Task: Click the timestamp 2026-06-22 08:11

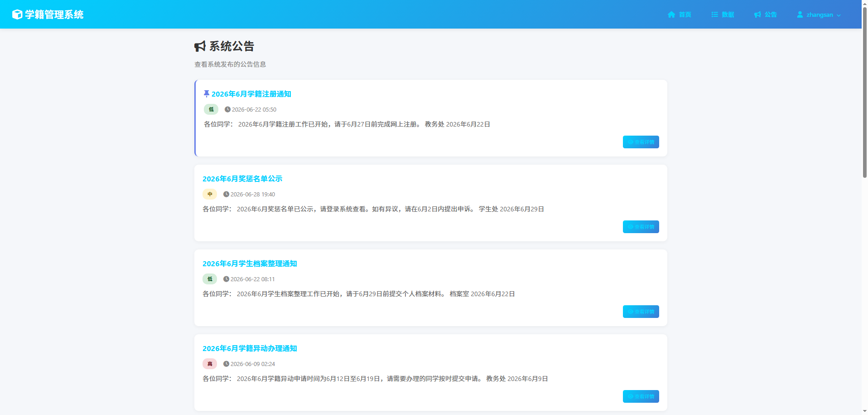Action: [x=253, y=279]
